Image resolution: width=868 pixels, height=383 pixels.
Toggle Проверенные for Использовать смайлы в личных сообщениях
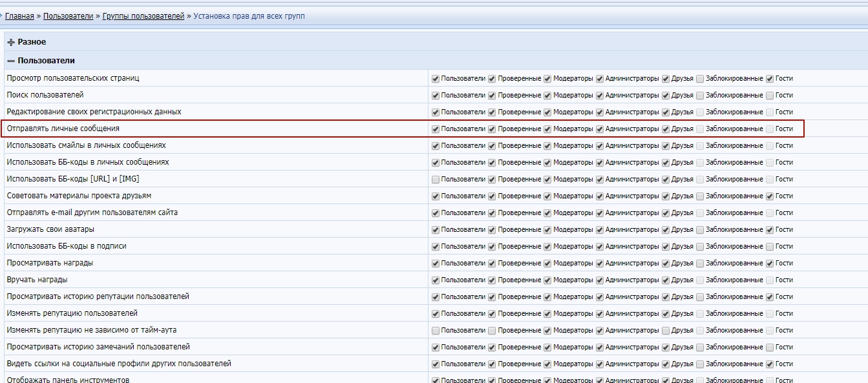tap(492, 146)
